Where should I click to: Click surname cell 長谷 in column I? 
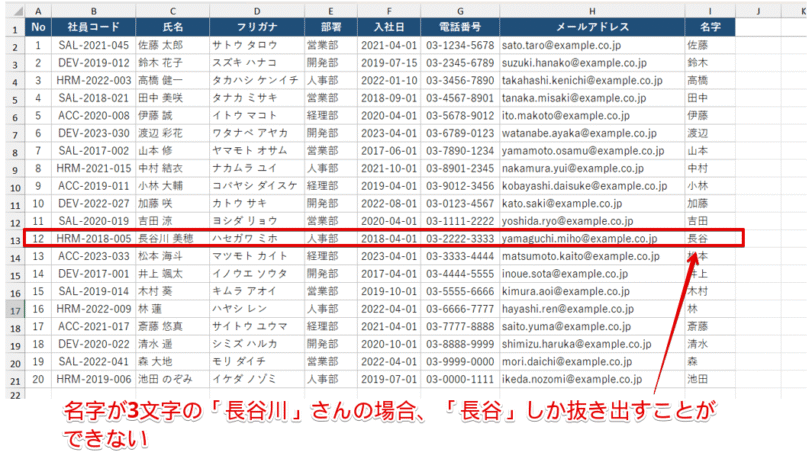[x=710, y=238]
